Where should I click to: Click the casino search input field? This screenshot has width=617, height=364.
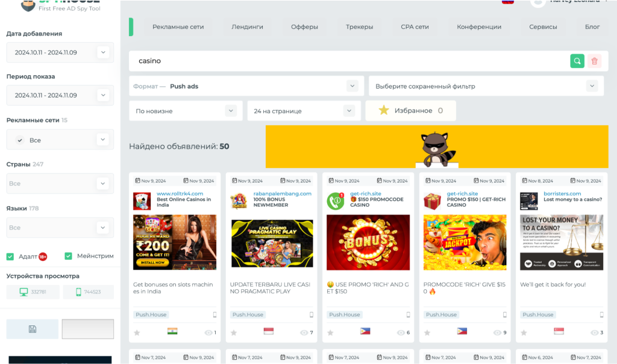click(348, 61)
